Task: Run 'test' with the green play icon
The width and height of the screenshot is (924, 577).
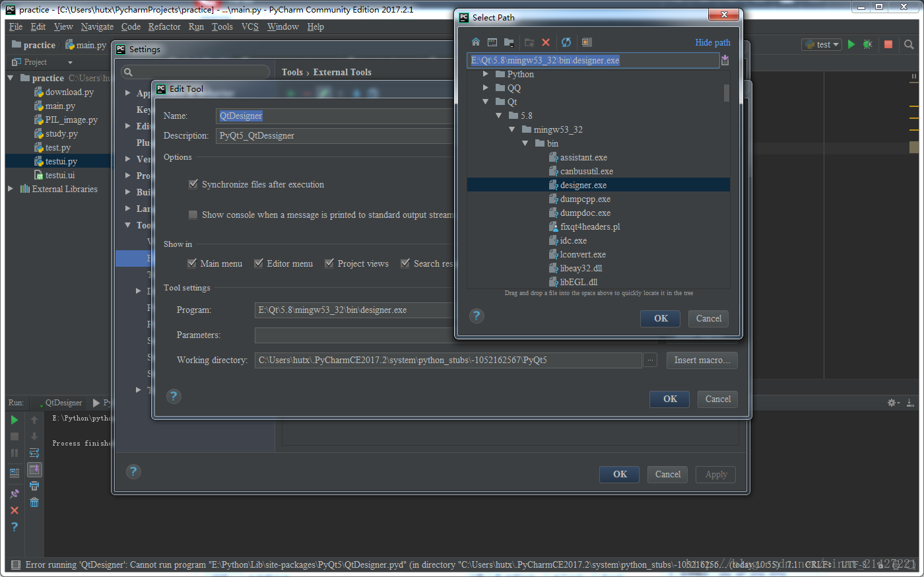Action: pyautogui.click(x=851, y=44)
